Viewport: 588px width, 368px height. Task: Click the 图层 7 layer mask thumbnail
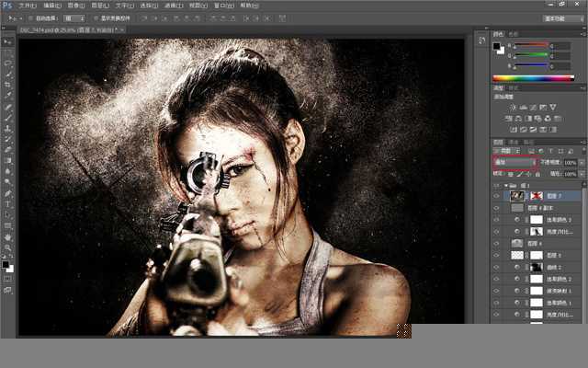537,196
